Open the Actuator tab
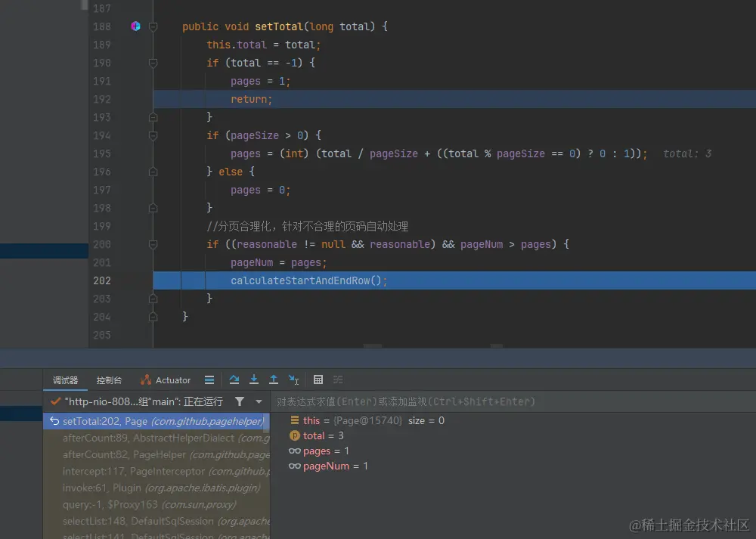Image resolution: width=756 pixels, height=539 pixels. point(166,380)
